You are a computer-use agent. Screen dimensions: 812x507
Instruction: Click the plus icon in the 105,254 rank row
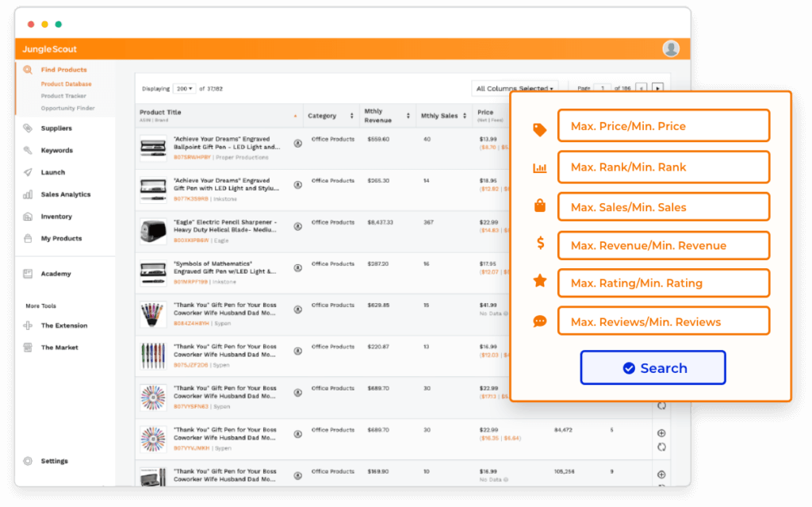[661, 474]
